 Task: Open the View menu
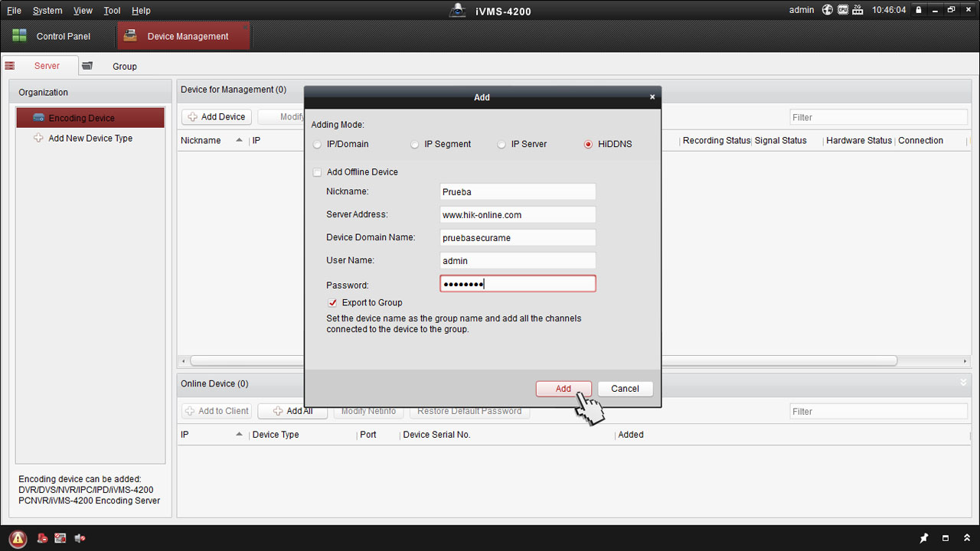[83, 11]
